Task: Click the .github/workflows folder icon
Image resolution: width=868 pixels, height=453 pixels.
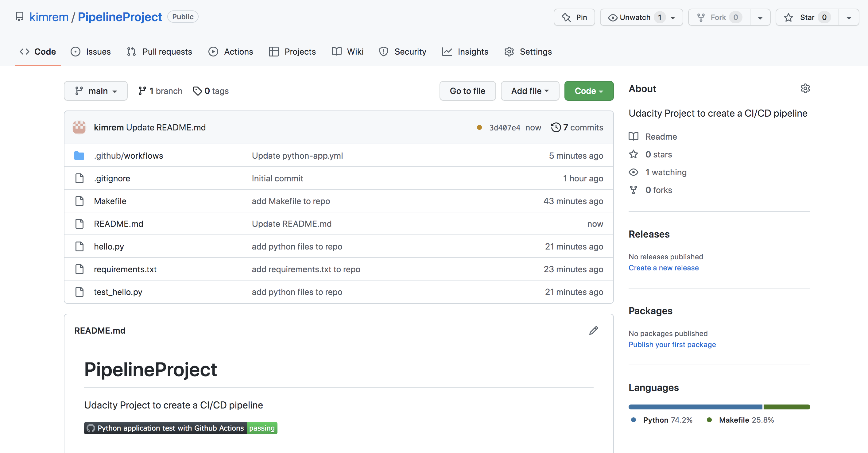Action: click(x=79, y=156)
